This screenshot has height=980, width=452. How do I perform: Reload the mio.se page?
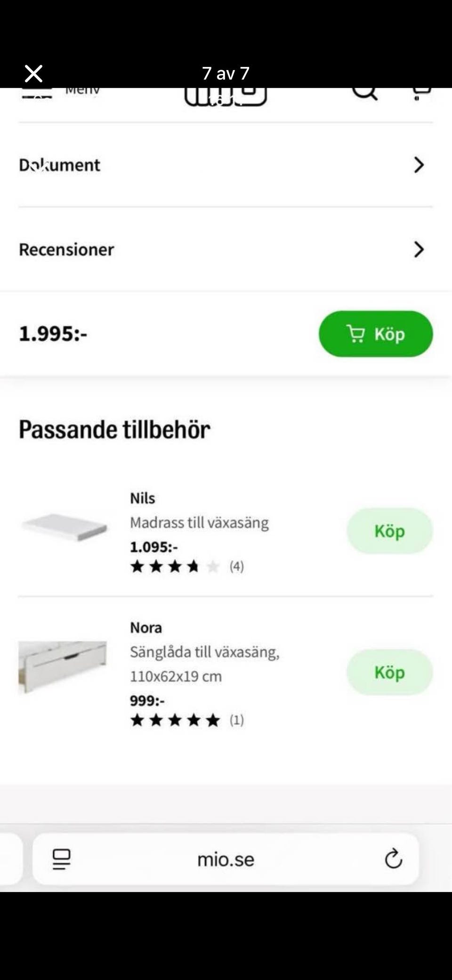(393, 859)
